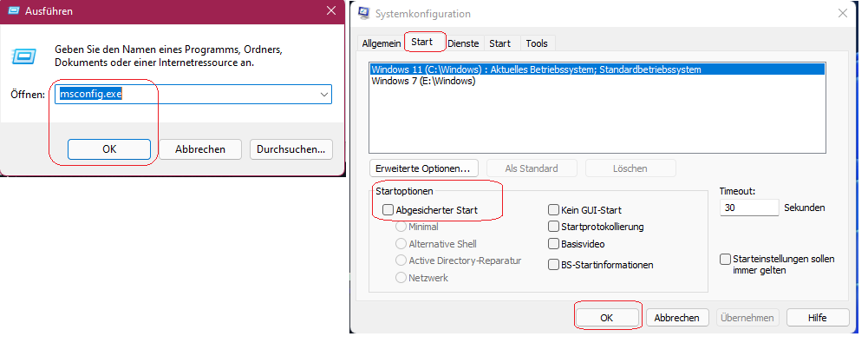
Task: Click Durchsuchen in the Run dialog
Action: [x=291, y=149]
